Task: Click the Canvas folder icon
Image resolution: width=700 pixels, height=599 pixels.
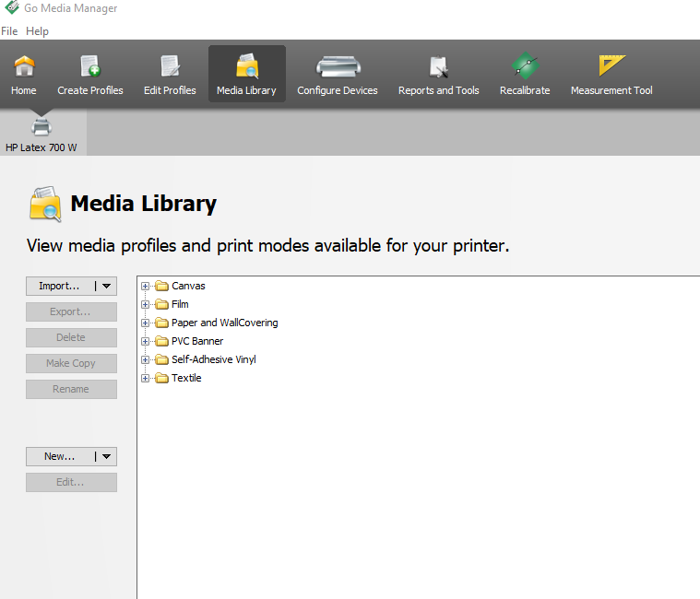Action: point(161,286)
